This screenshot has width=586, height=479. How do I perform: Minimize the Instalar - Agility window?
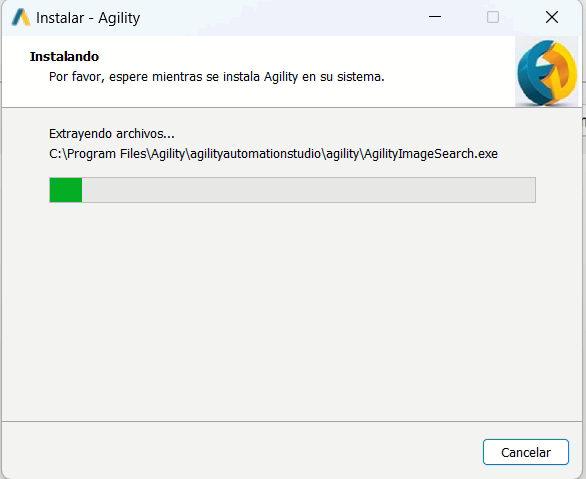tap(435, 17)
